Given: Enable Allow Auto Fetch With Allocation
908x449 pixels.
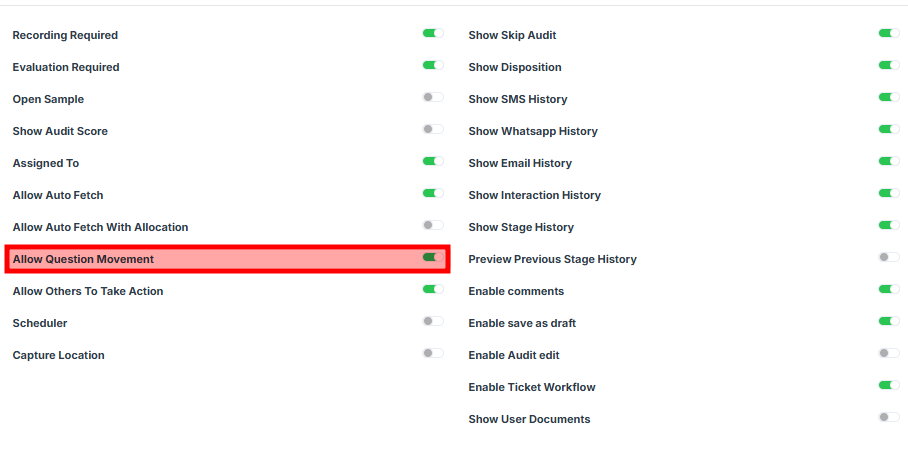Looking at the screenshot, I should pyautogui.click(x=433, y=225).
